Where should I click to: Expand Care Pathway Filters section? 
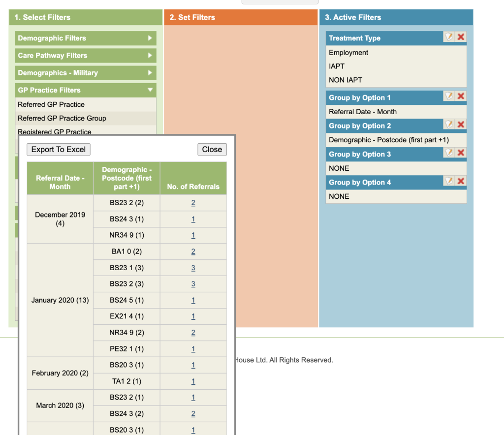87,56
